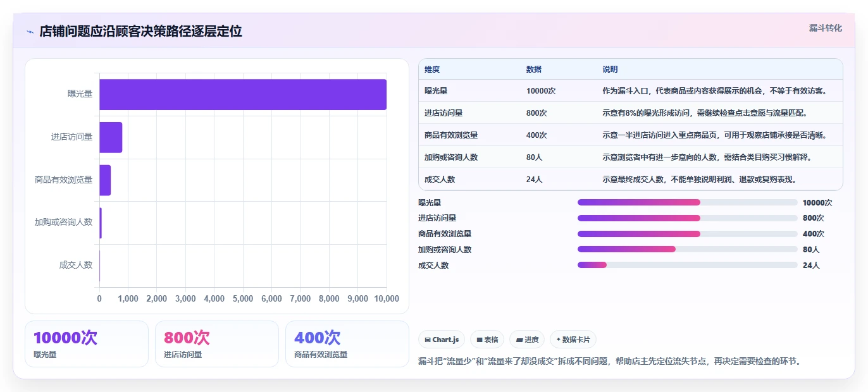Viewport: 868px width, 392px height.
Task: Click the description starting 示意一半进店访问
Action: point(714,135)
